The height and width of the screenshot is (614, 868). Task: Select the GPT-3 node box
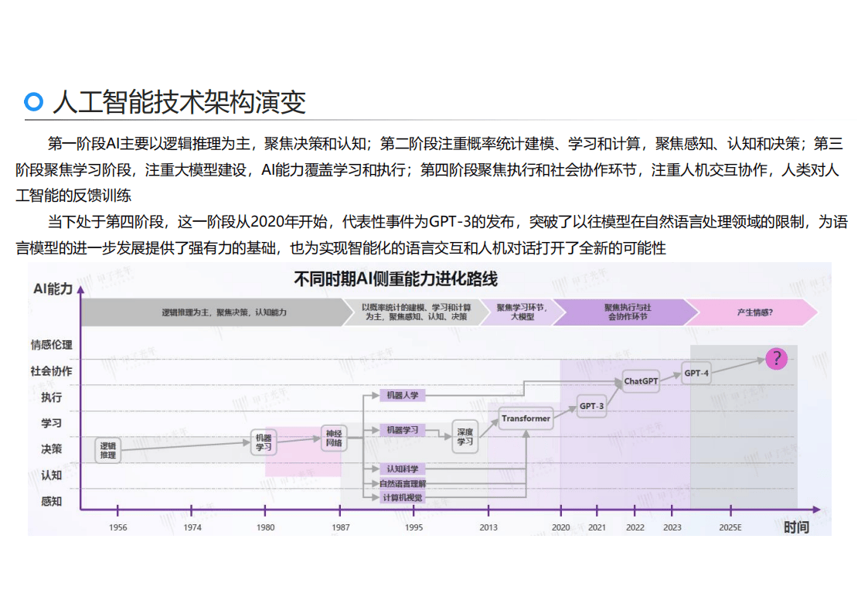(591, 406)
